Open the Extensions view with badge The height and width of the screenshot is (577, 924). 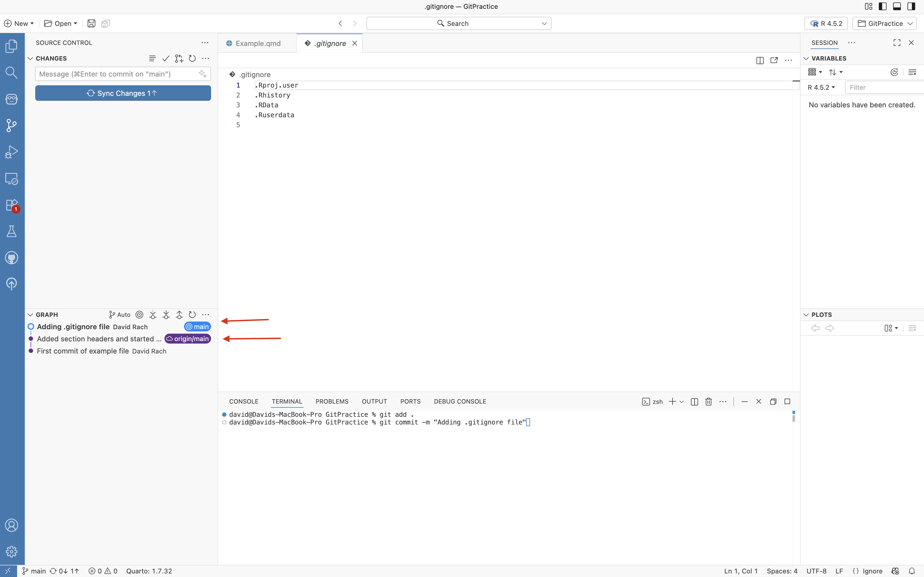pos(12,205)
